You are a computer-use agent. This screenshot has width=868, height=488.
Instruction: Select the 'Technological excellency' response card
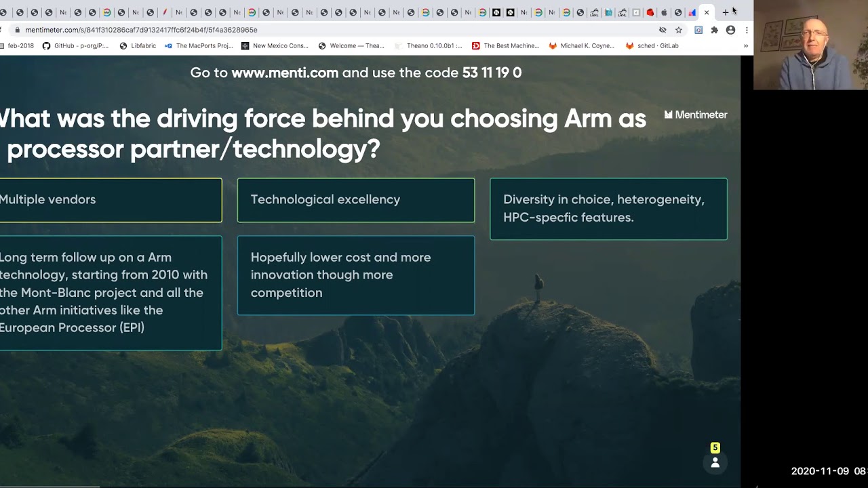[356, 200]
